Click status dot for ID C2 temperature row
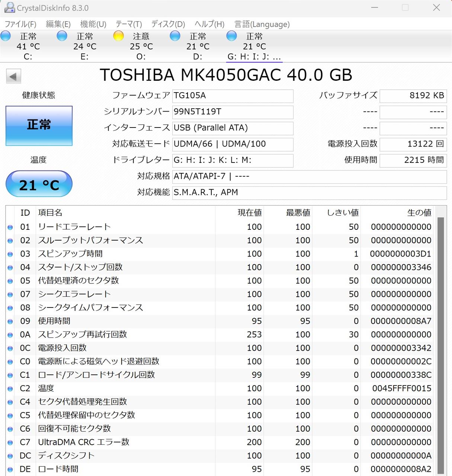 coord(10,389)
